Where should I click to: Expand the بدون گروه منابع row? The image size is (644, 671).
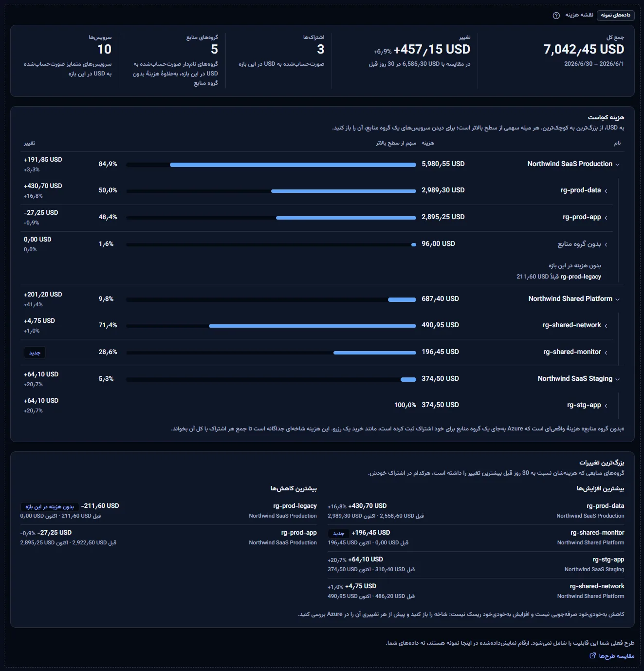coord(606,244)
